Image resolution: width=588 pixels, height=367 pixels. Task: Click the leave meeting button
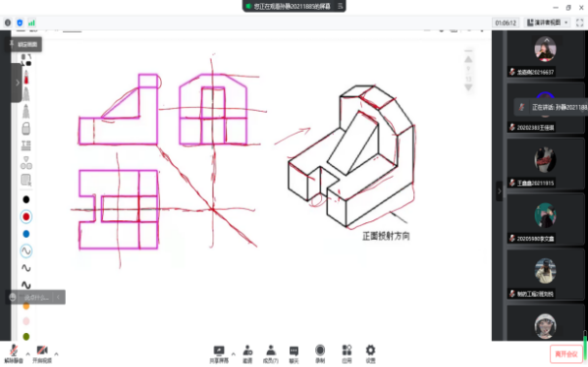coord(566,354)
